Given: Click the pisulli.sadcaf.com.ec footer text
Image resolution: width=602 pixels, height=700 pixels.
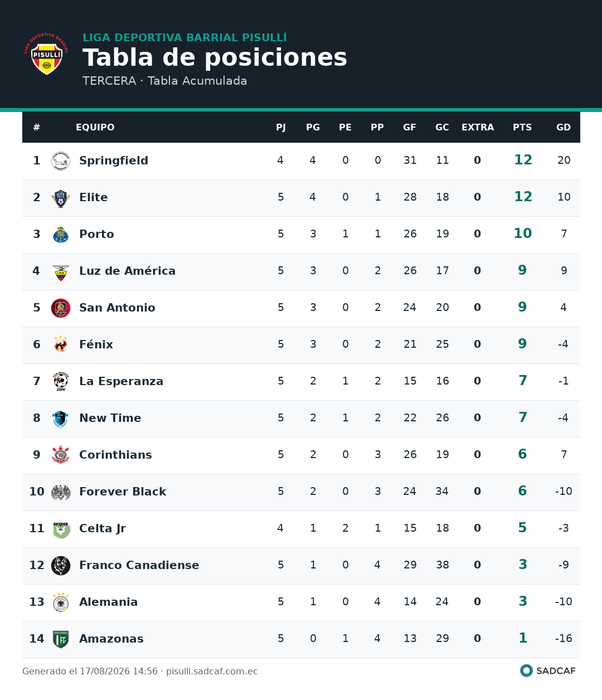Looking at the screenshot, I should tap(212, 671).
